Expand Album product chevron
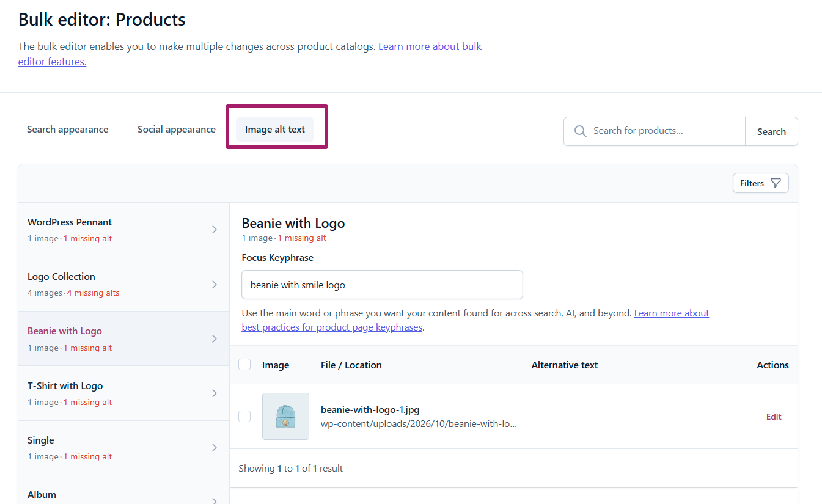Image resolution: width=822 pixels, height=504 pixels. pos(214,500)
